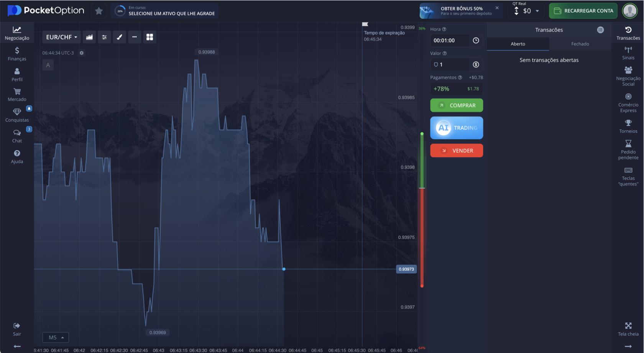Click the bonus 50% offer banner

coord(461,11)
